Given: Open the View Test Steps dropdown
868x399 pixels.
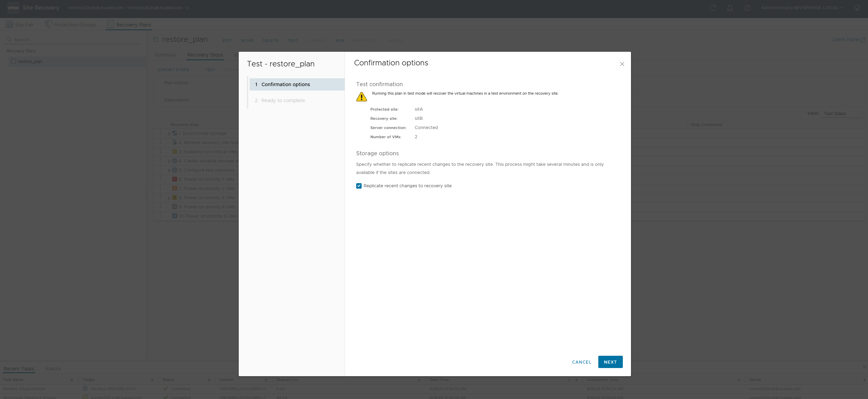Looking at the screenshot, I should pos(844,114).
